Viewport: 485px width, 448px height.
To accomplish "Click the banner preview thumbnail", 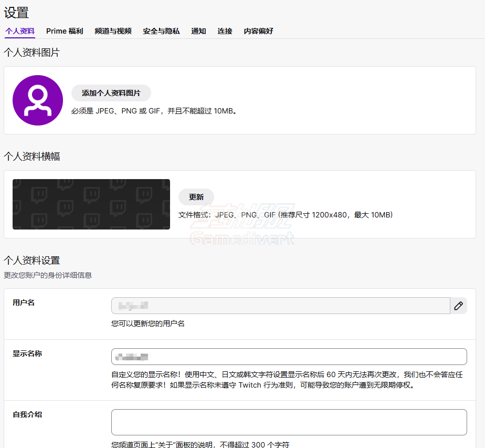I will (91, 204).
